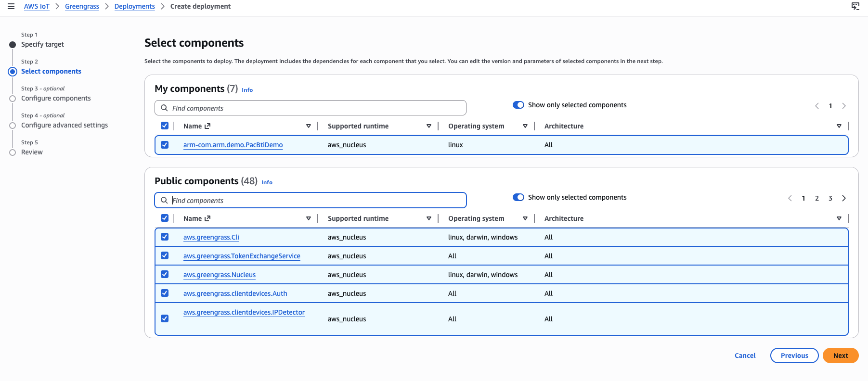
Task: Focus Public components Find components search field
Action: [x=311, y=200]
